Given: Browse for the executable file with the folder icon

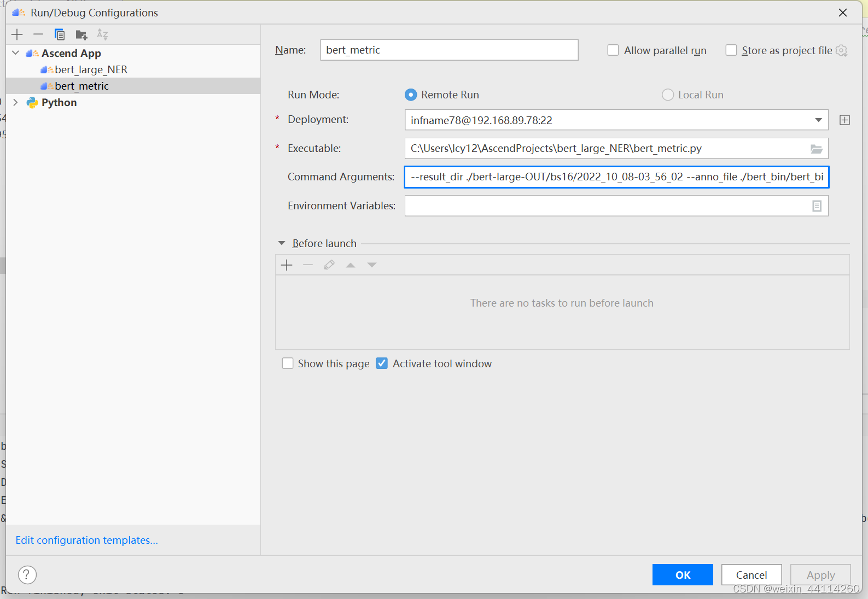Looking at the screenshot, I should [x=817, y=149].
